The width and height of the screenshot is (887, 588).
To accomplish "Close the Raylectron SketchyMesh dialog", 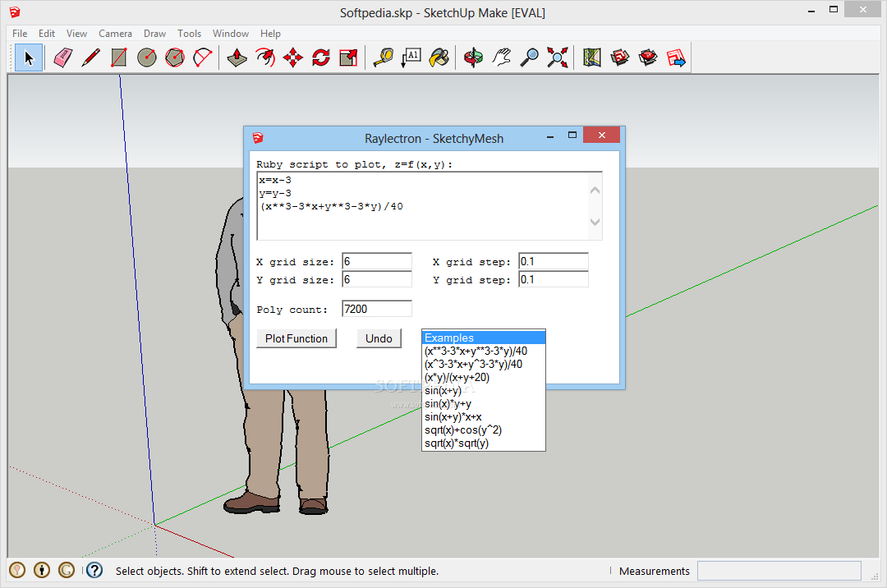I will tap(601, 136).
